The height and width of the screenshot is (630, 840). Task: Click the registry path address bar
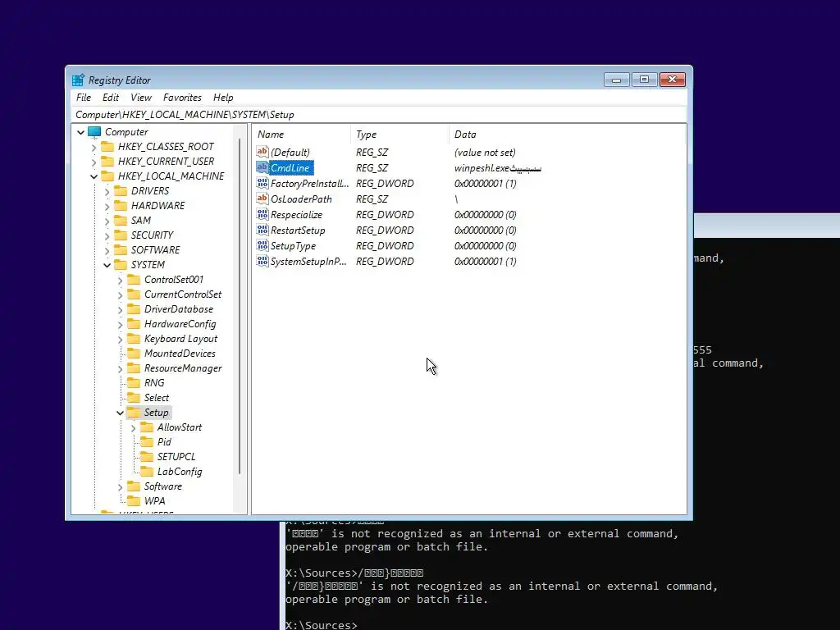coord(378,115)
